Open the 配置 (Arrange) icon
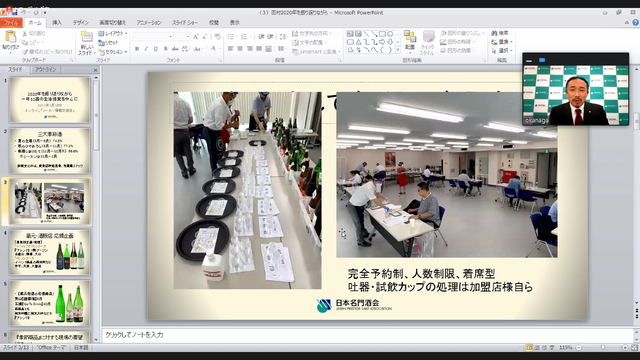This screenshot has height=360, width=640. click(410, 37)
